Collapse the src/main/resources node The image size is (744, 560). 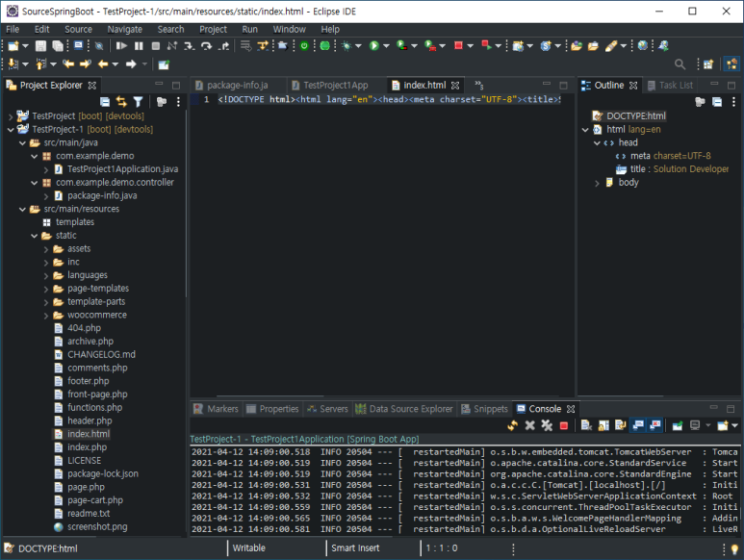[22, 209]
